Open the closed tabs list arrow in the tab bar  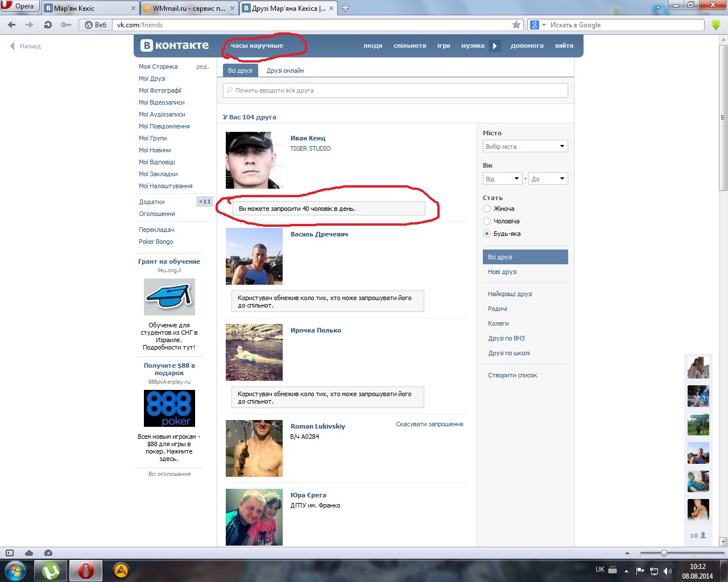click(659, 9)
